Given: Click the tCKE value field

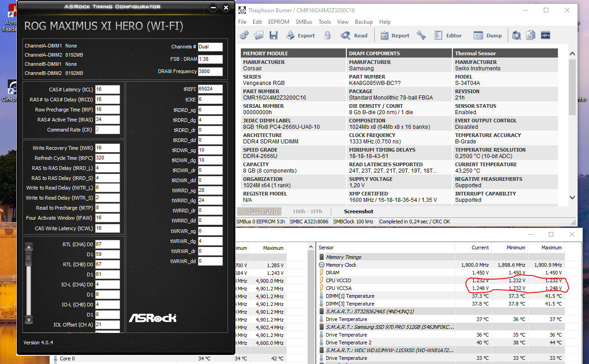Looking at the screenshot, I should coord(210,100).
